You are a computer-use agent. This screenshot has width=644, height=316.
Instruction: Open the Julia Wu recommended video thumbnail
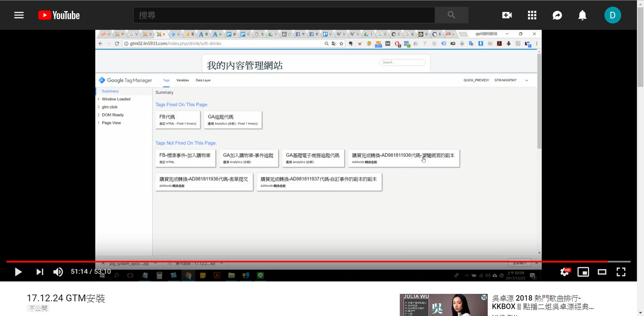click(x=443, y=305)
